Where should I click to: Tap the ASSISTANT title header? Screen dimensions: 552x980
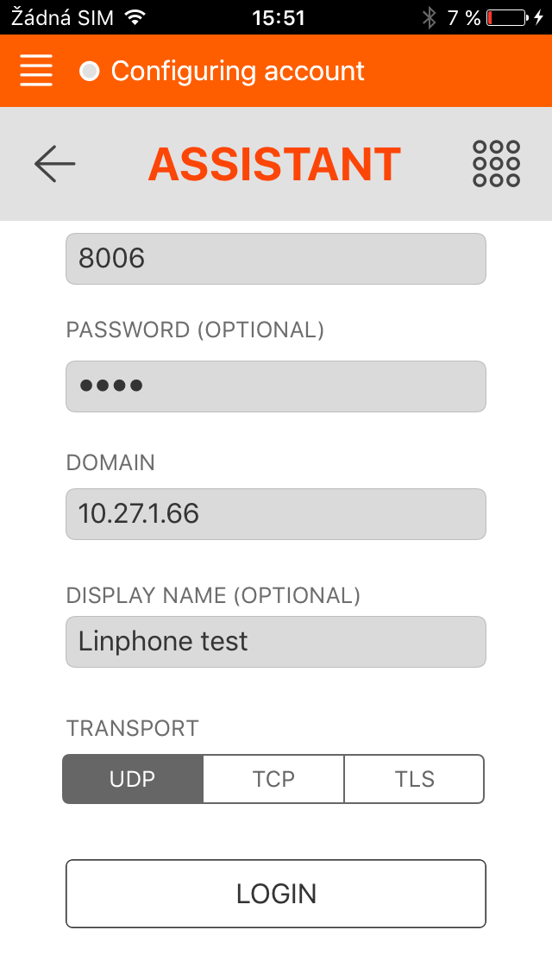coord(274,164)
